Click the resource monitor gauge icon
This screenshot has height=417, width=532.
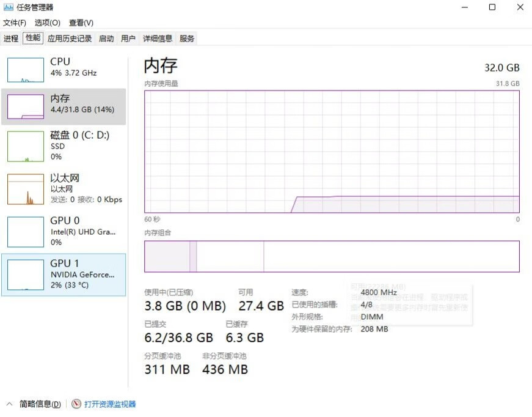(x=76, y=404)
